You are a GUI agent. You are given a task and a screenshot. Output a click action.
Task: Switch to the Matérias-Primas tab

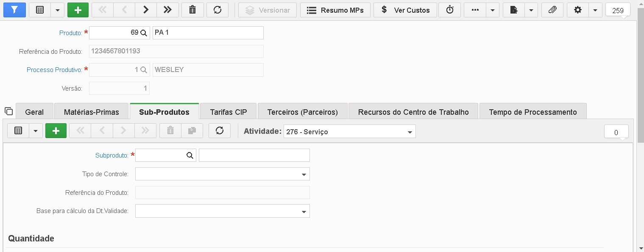[x=92, y=111]
